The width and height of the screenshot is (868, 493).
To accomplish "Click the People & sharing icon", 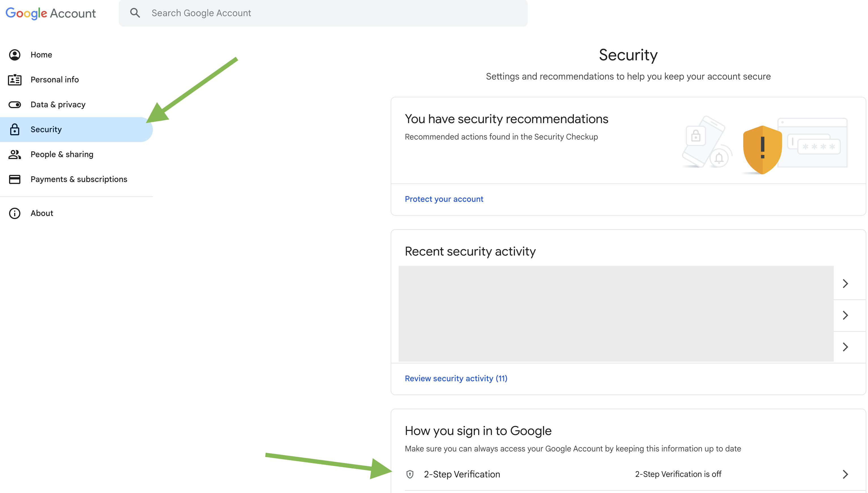I will 14,155.
